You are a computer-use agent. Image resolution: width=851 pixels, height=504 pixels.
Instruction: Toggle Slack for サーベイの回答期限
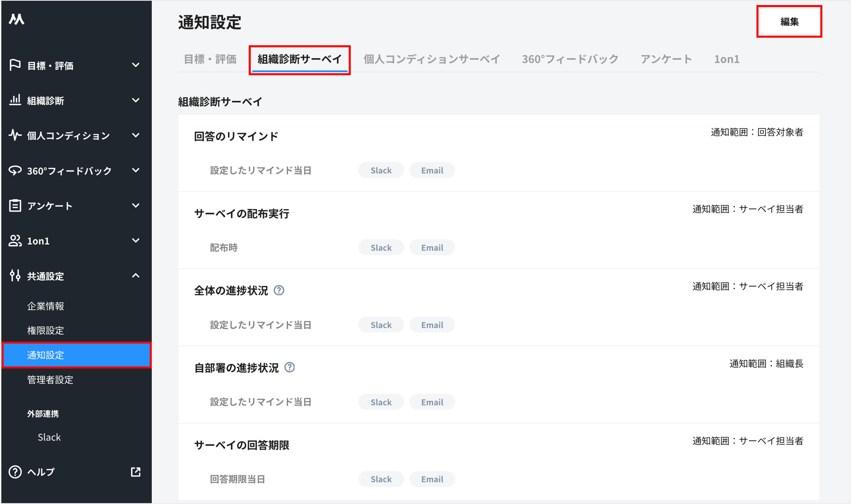click(381, 479)
